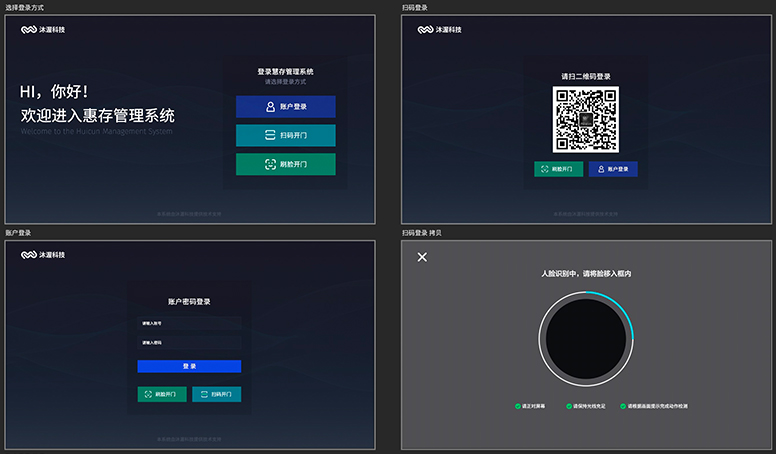776x454 pixels.
Task: Click the QR code image
Action: 585,119
